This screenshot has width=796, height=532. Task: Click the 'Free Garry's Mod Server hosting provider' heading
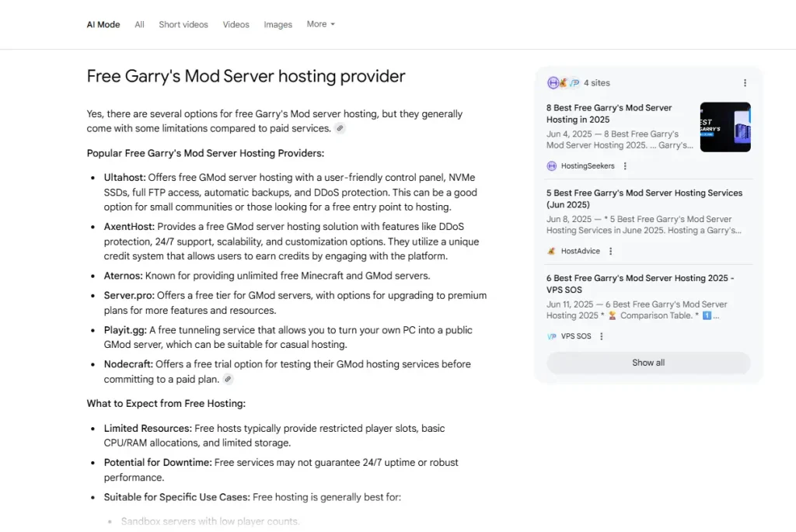point(246,76)
